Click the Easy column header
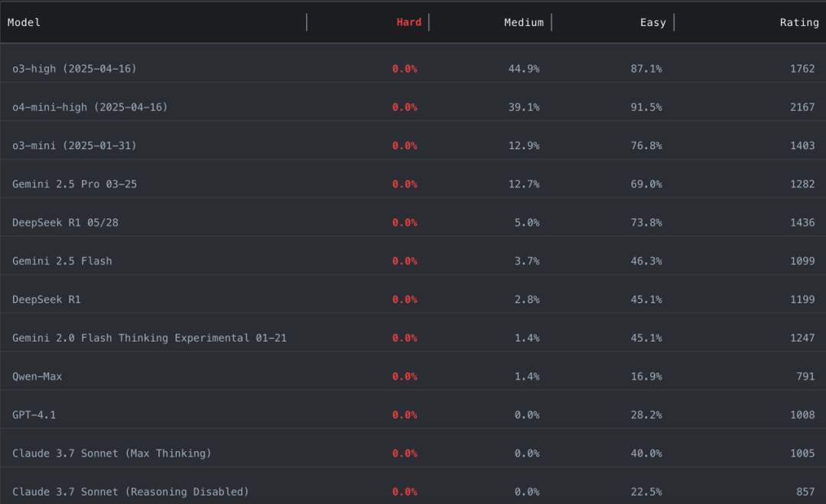The image size is (826, 504). tap(652, 22)
